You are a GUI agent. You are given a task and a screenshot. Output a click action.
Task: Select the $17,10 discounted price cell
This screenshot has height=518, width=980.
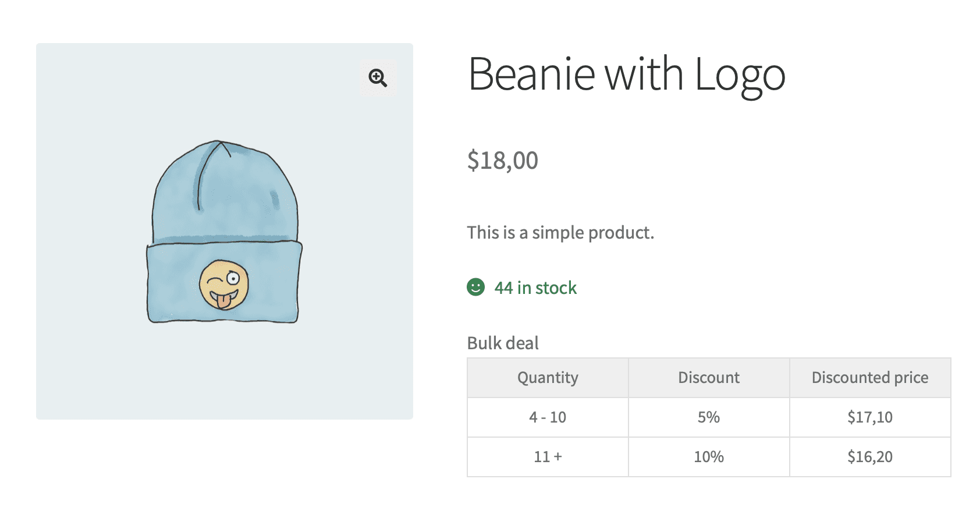pos(869,417)
